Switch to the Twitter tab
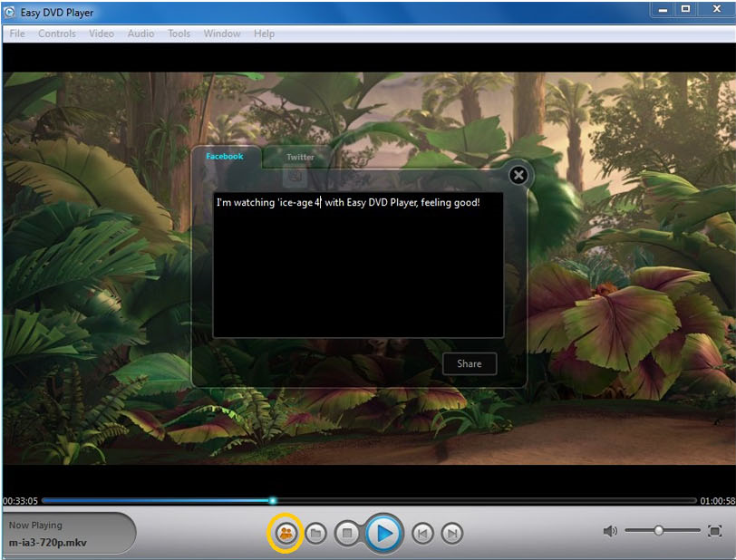Viewport: 736px width, 560px height. 300,157
